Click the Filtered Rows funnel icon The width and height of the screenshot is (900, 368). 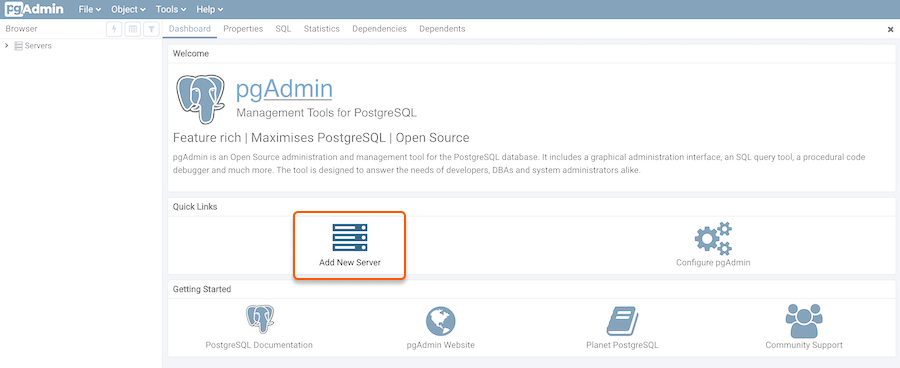152,29
